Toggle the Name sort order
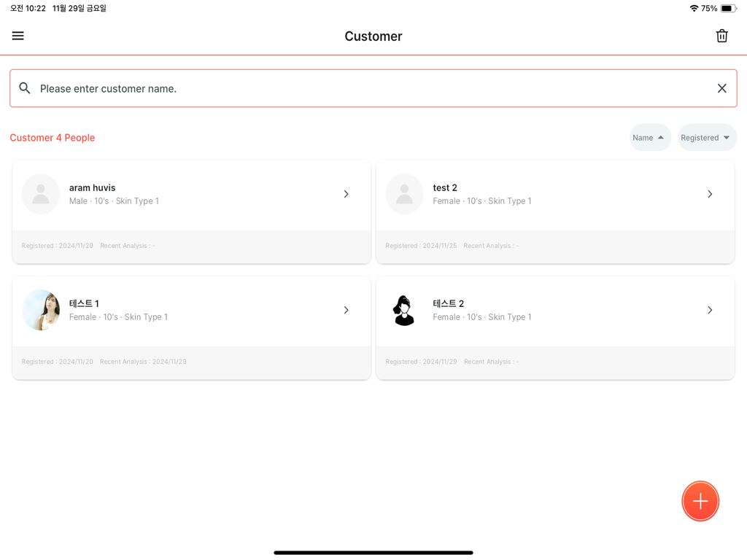This screenshot has width=747, height=560. pyautogui.click(x=650, y=137)
